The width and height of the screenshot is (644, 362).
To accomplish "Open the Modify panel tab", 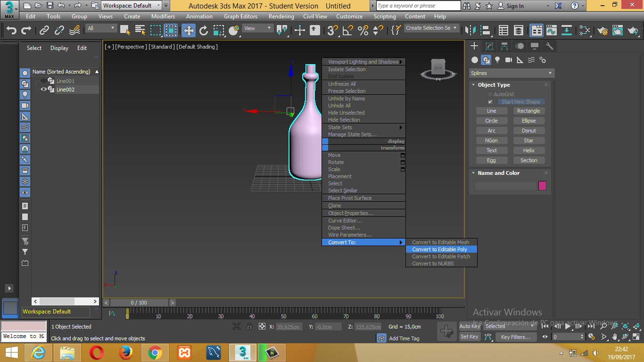I will click(489, 46).
